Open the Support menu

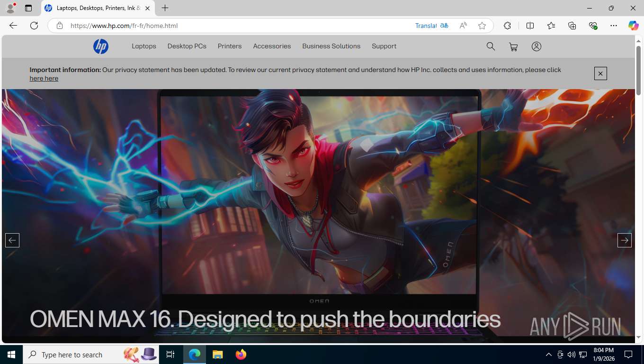(384, 46)
